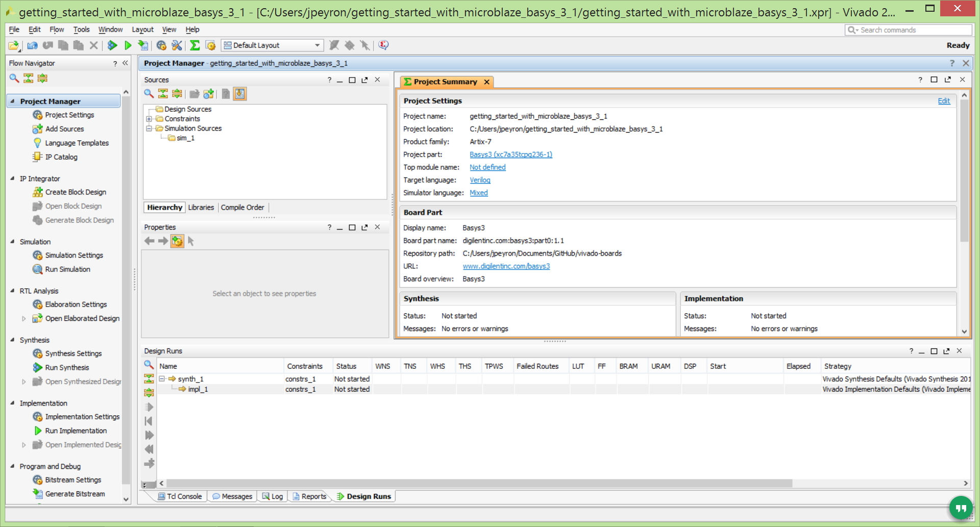Click Basys3 project part link

pos(511,155)
